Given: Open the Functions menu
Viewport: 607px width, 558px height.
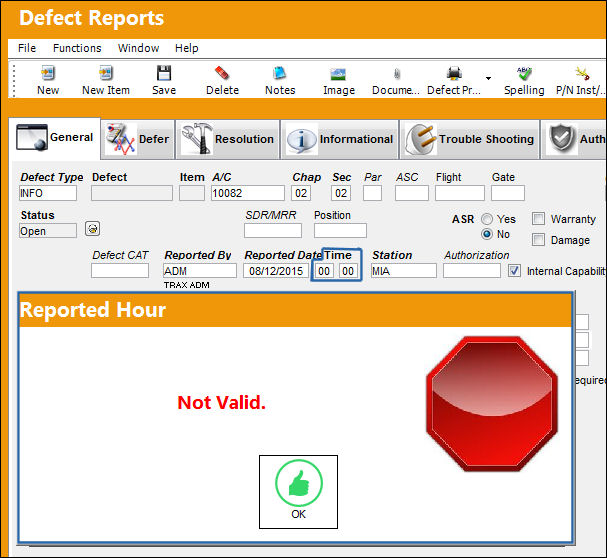Looking at the screenshot, I should [77, 48].
